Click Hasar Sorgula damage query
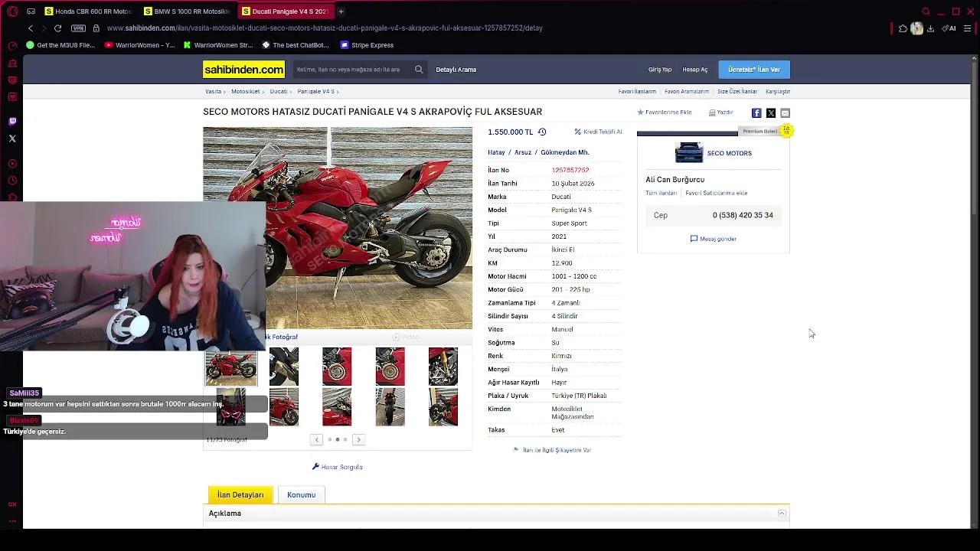980x551 pixels. (x=338, y=467)
